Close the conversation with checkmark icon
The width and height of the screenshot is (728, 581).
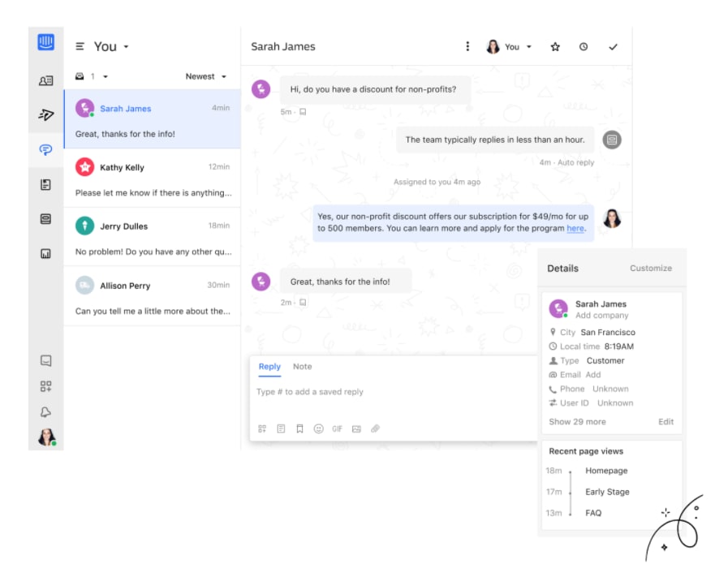(x=613, y=47)
